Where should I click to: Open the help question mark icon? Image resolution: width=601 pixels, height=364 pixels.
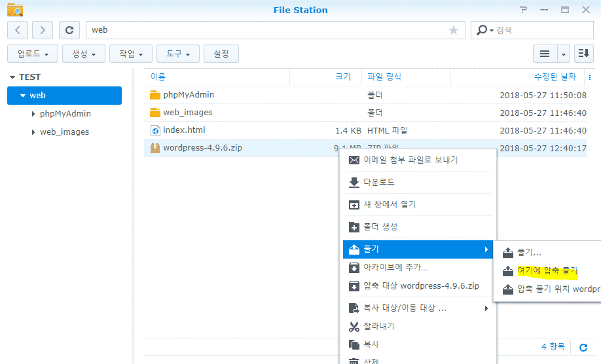click(523, 10)
